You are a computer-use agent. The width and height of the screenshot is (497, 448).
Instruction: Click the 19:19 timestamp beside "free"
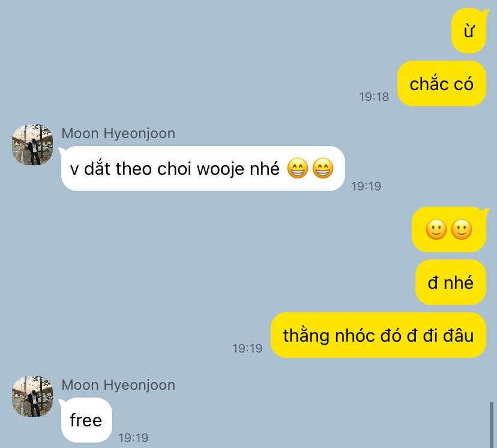[x=133, y=438]
